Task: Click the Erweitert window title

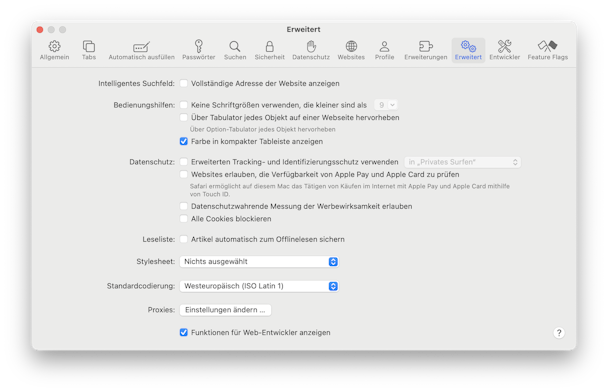Action: [304, 29]
